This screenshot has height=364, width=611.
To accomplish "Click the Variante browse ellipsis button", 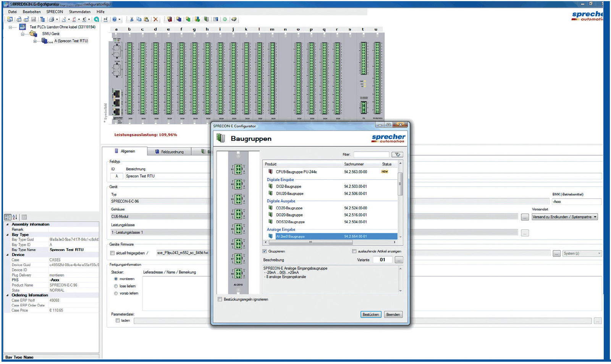I will pos(399,260).
